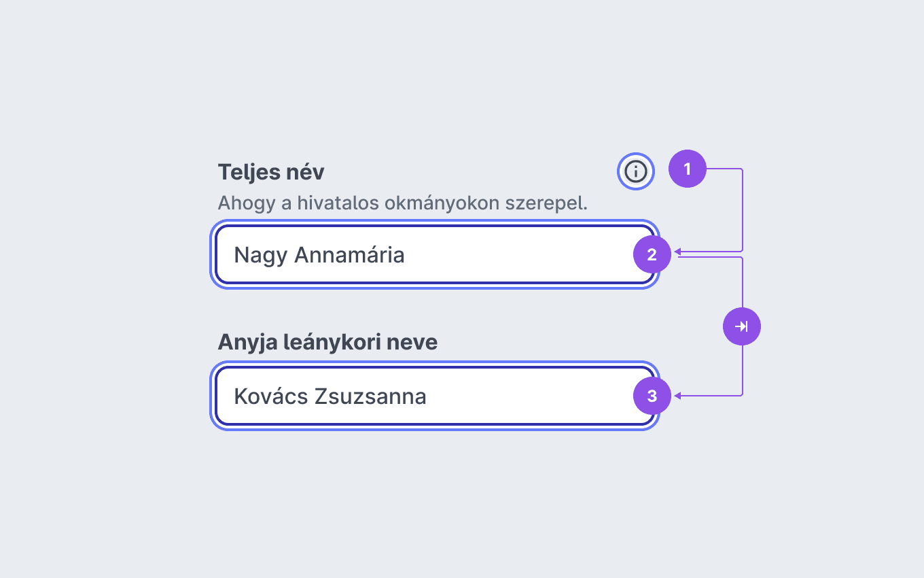Click the arrowhead pointing at badge 2
The height and width of the screenshot is (578, 924).
point(677,252)
